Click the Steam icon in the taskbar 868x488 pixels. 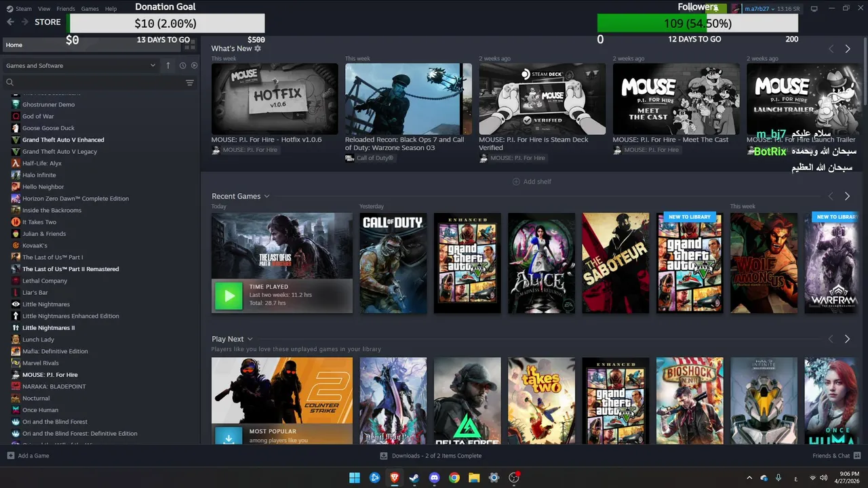pyautogui.click(x=414, y=478)
